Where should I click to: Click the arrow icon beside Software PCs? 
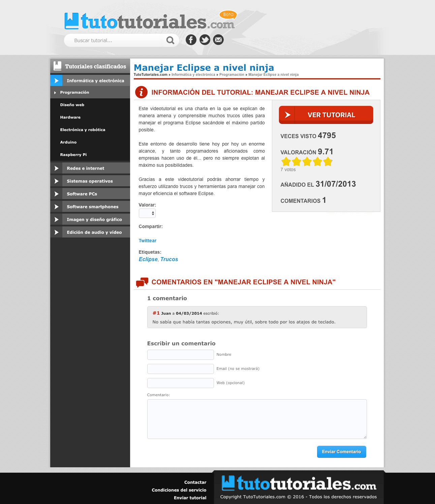click(56, 194)
